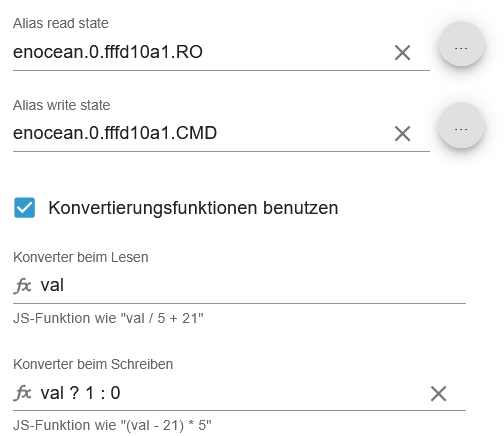Image resolution: width=504 pixels, height=436 pixels.
Task: Uncheck the Konvertierungsfunktionen benutzen checkbox
Action: pyautogui.click(x=24, y=208)
